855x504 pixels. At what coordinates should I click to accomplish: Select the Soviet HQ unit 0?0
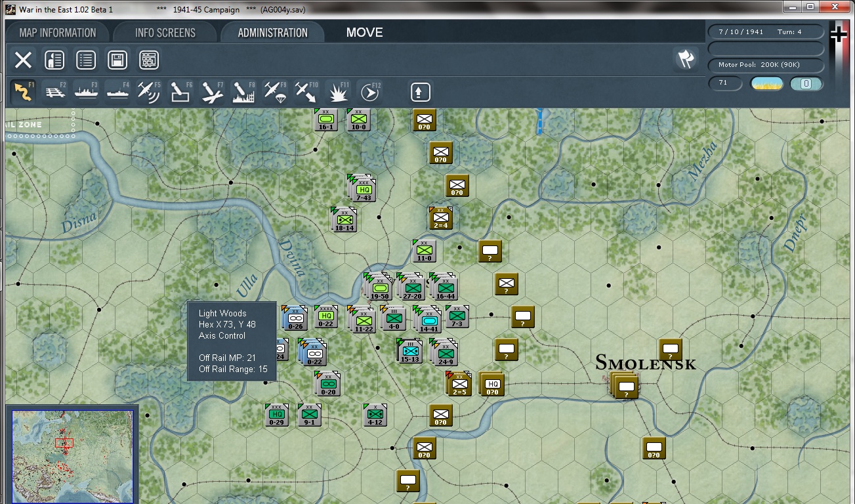coord(491,385)
